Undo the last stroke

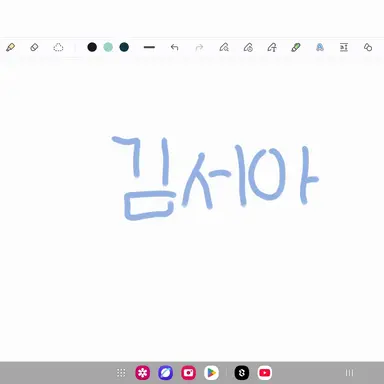(174, 47)
